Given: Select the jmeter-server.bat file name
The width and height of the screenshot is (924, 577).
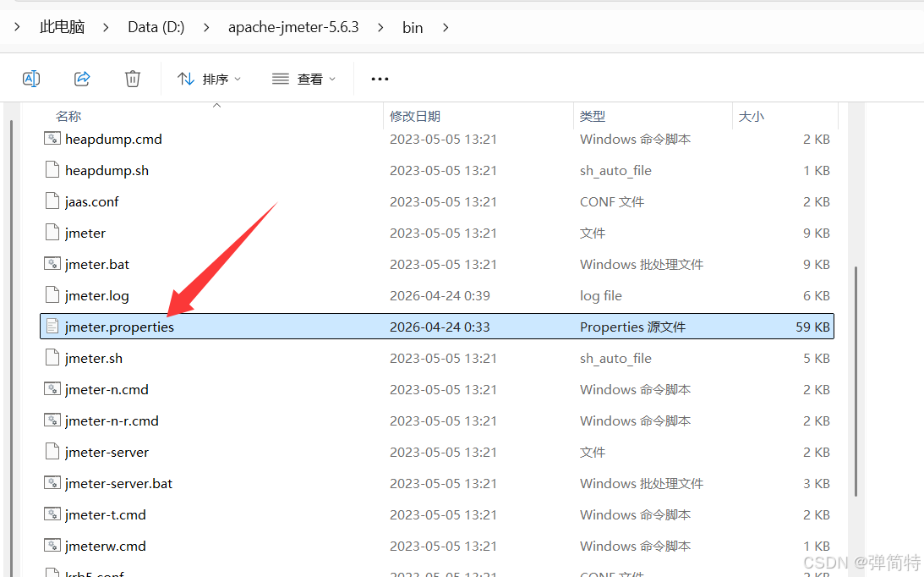Looking at the screenshot, I should 118,483.
